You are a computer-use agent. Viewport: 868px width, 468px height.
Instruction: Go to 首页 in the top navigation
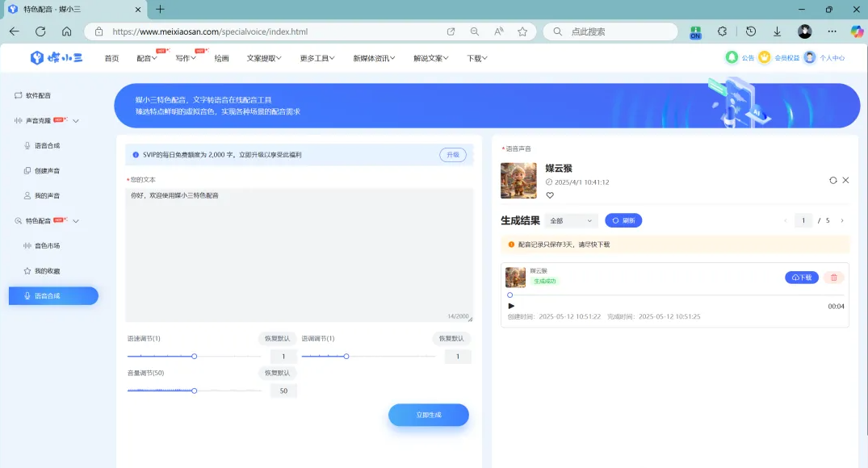click(111, 58)
